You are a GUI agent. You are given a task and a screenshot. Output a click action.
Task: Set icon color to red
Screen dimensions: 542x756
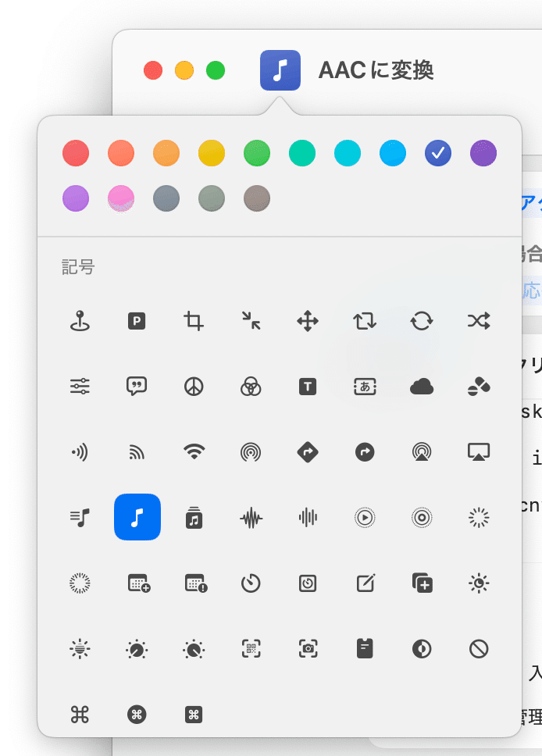click(x=76, y=153)
